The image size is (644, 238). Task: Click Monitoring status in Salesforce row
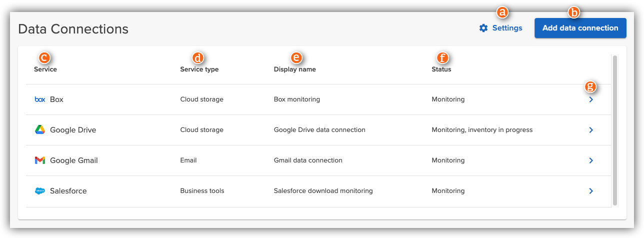pos(448,191)
